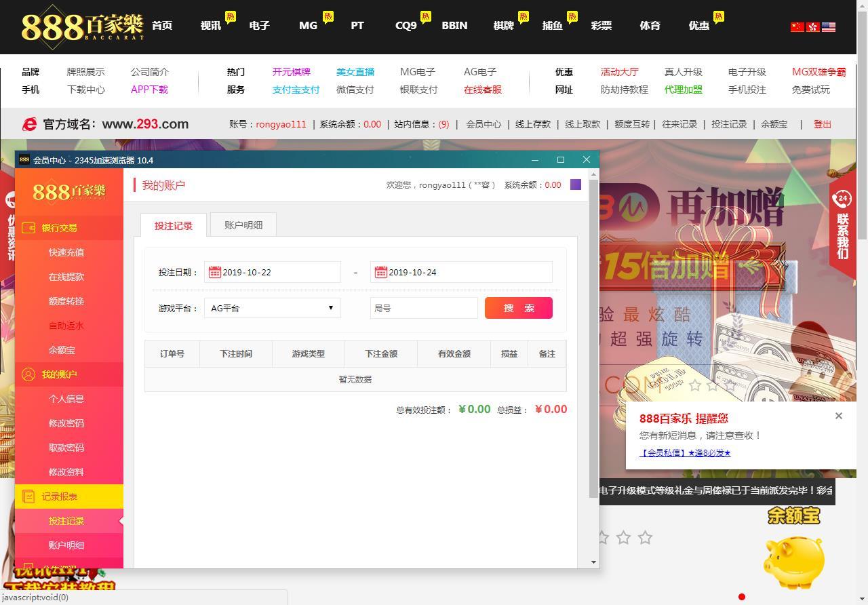This screenshot has width=868, height=605.
Task: Select 个人信息 in the sidebar
Action: [66, 399]
